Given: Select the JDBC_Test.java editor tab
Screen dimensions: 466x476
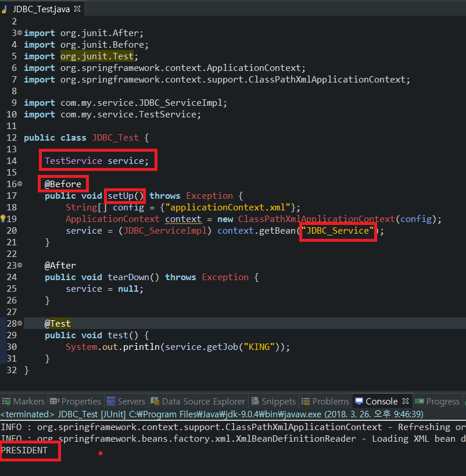Looking at the screenshot, I should tap(41, 9).
